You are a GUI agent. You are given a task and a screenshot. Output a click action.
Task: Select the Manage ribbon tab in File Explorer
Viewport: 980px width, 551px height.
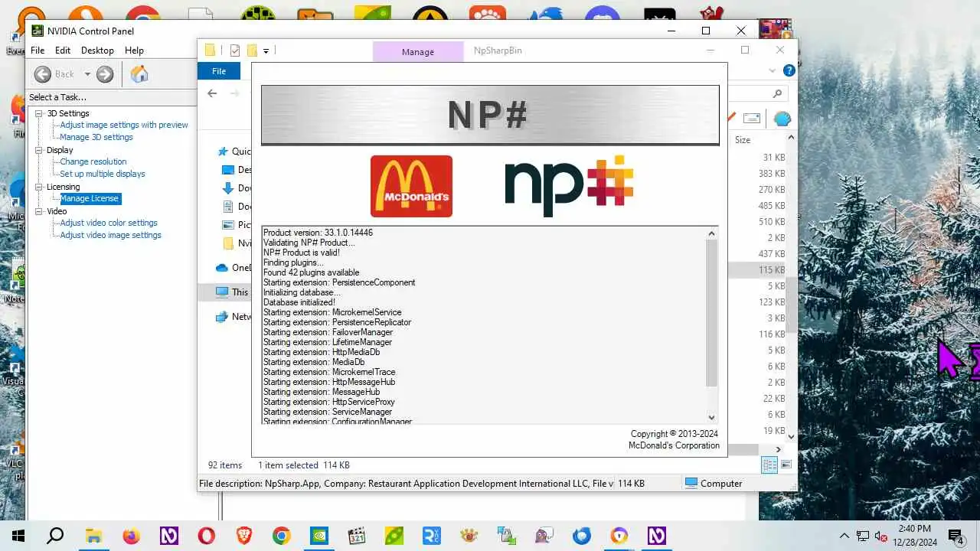click(418, 51)
